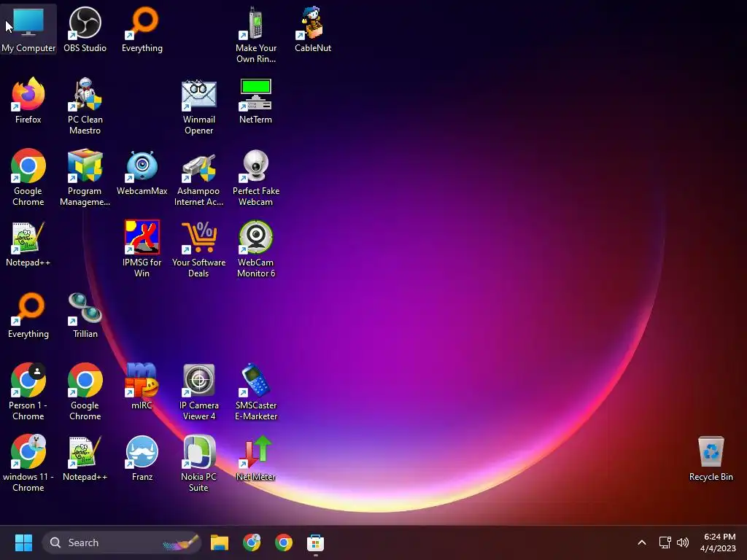The image size is (747, 560).
Task: Open plain Chrome icon beside Microsoft Store
Action: pyautogui.click(x=284, y=542)
